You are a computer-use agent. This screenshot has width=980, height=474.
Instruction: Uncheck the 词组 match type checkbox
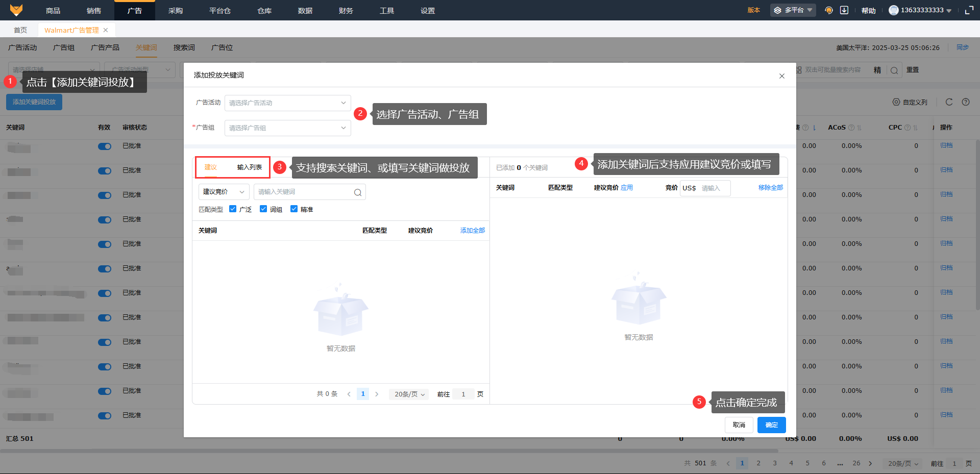pos(263,209)
